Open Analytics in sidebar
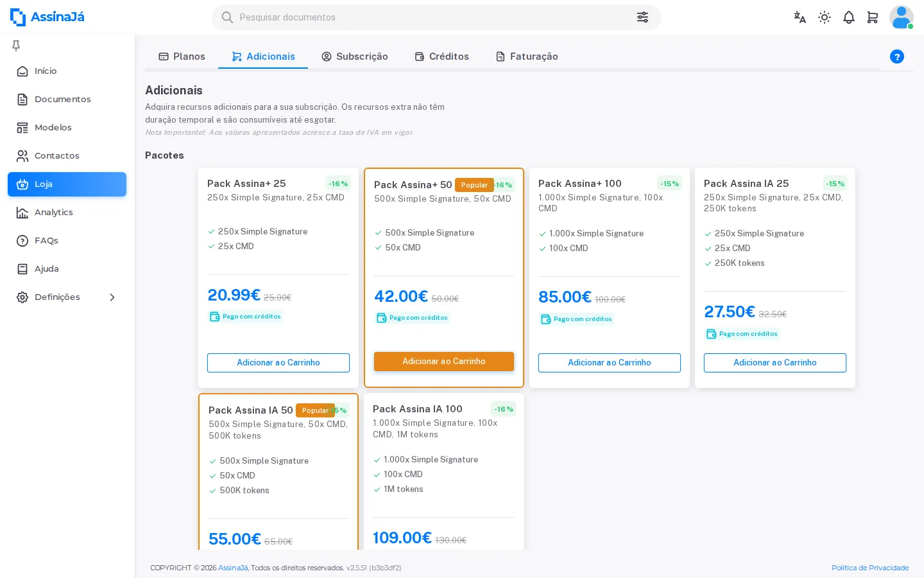 67,213
